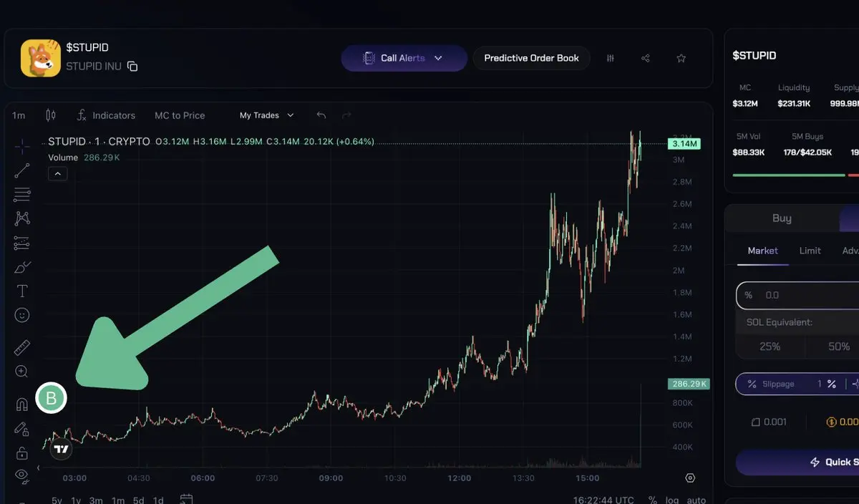The width and height of the screenshot is (859, 504).
Task: Click the TradingView logo on chart
Action: coord(62,449)
